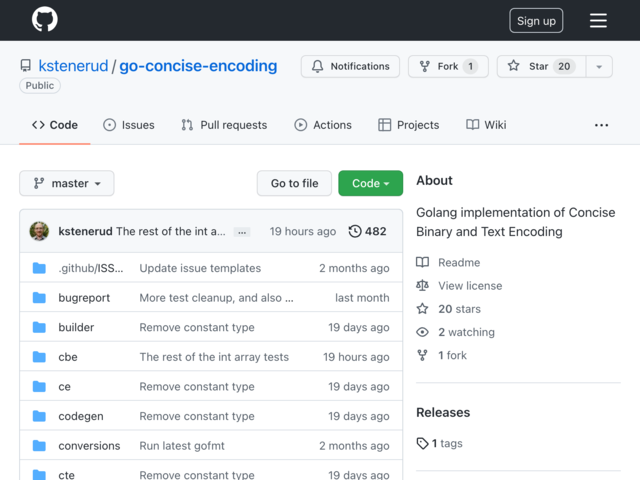Image resolution: width=640 pixels, height=480 pixels.
Task: Click the repository icon before kstenerud
Action: coord(26,66)
